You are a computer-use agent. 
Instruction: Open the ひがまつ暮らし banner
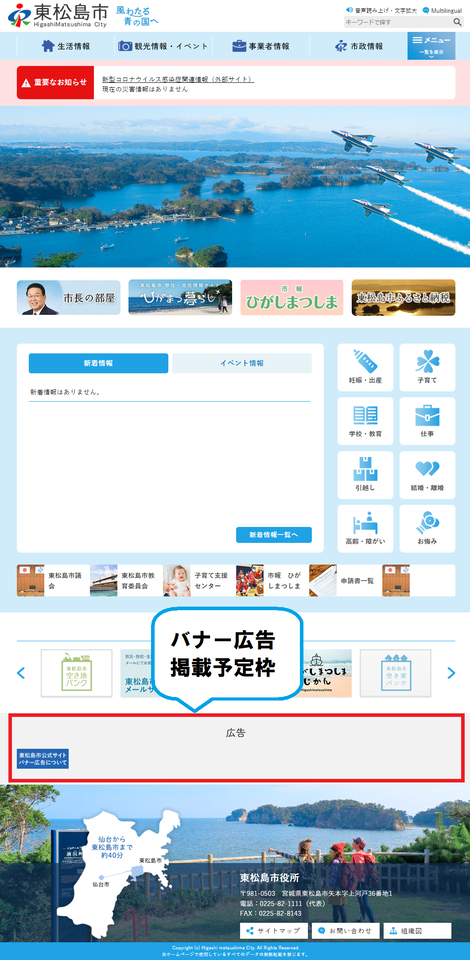(x=180, y=298)
